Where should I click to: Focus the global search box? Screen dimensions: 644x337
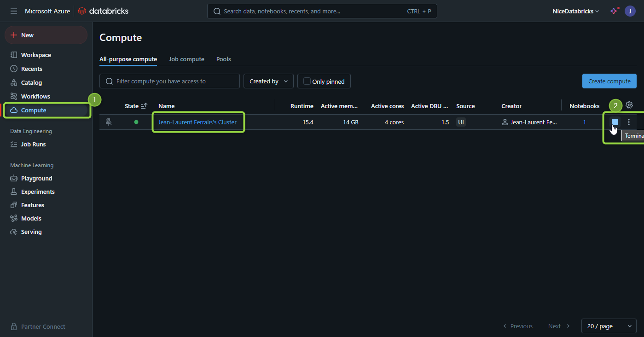click(322, 11)
